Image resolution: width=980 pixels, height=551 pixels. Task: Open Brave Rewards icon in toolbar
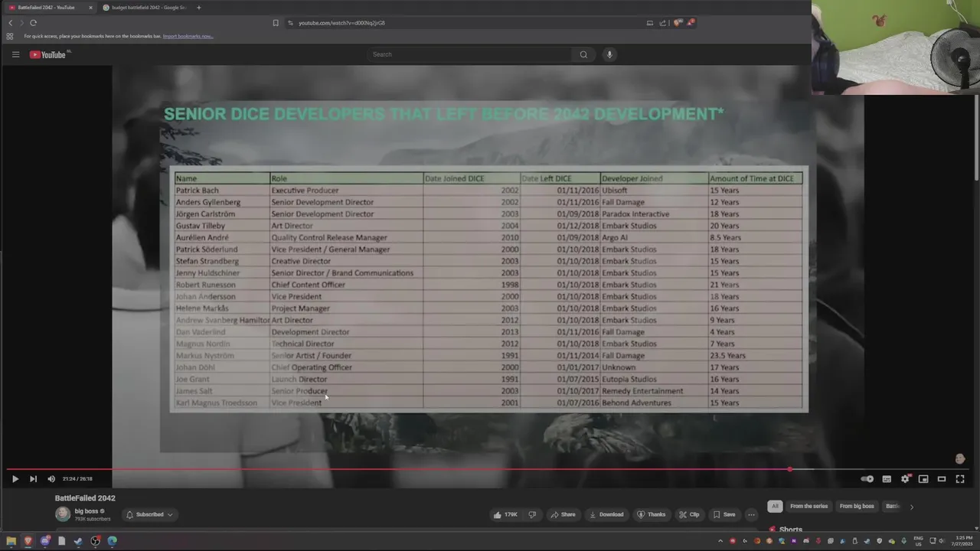[x=691, y=23]
